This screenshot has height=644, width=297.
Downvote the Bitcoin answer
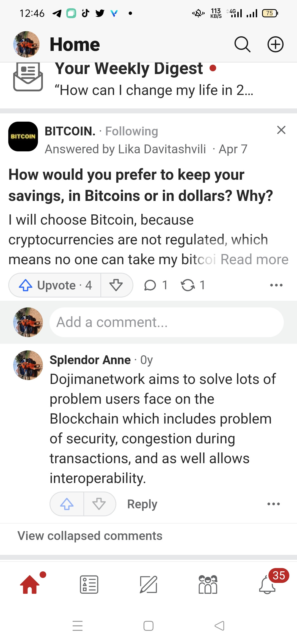[x=116, y=285]
